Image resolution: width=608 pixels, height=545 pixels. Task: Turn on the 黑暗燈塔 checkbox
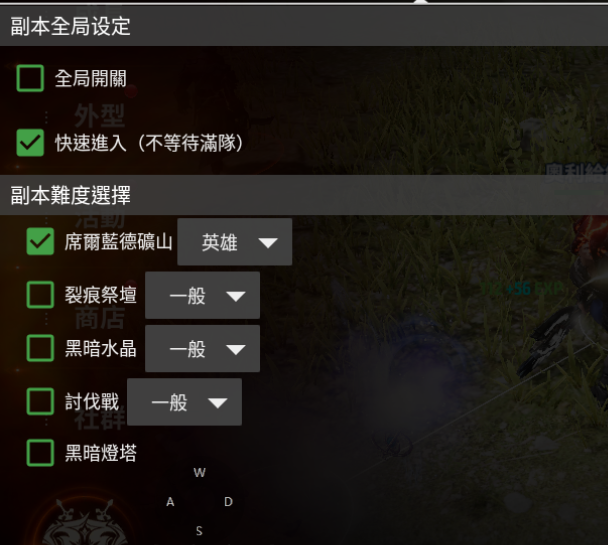pyautogui.click(x=40, y=453)
